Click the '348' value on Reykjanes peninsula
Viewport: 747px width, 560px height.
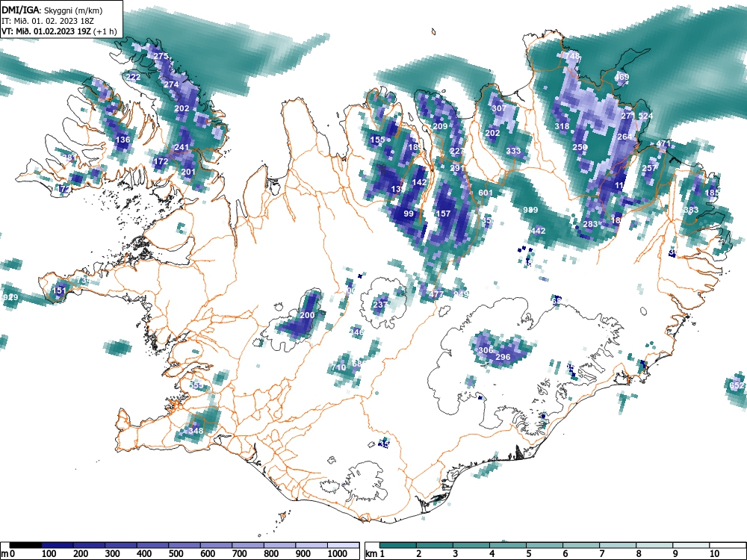pos(196,431)
